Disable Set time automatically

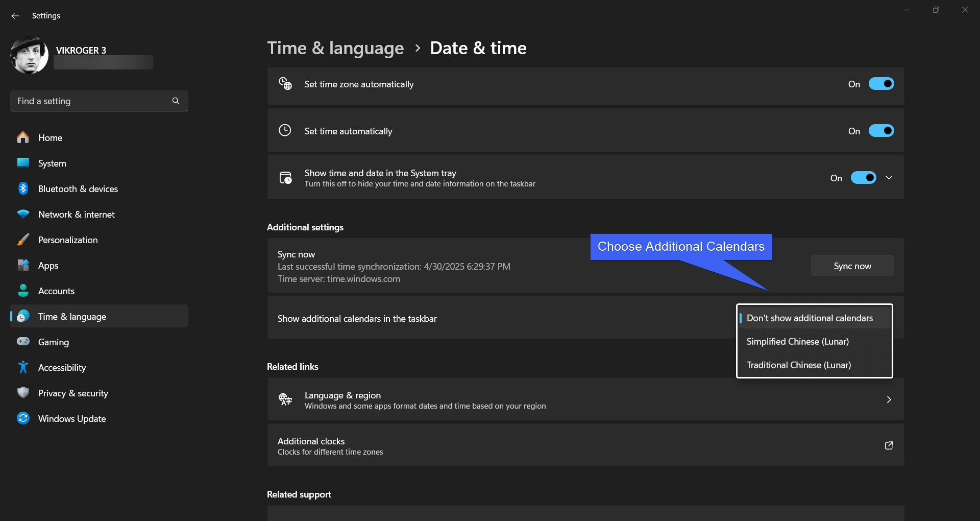click(x=881, y=131)
